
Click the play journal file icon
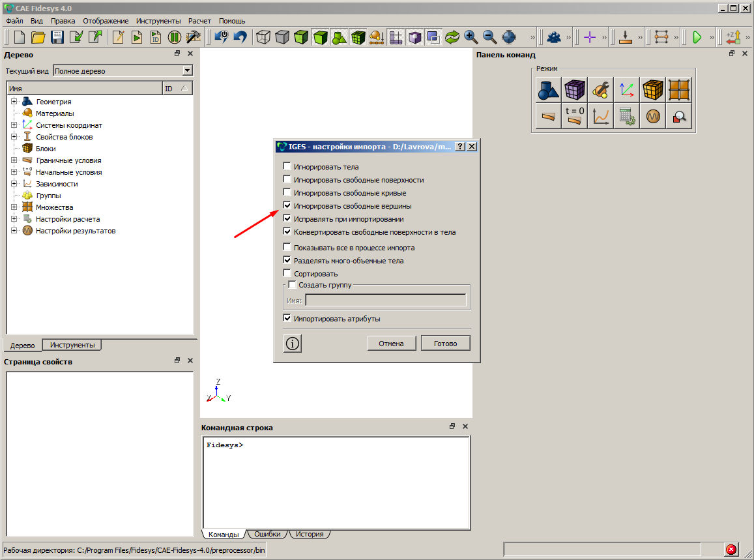[137, 37]
